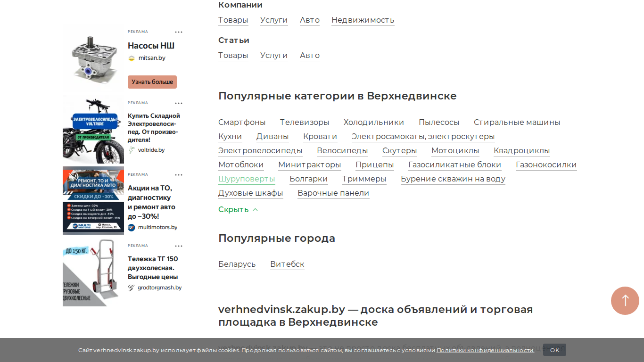Select the Мотоциклы category
644x362 pixels.
(455, 151)
